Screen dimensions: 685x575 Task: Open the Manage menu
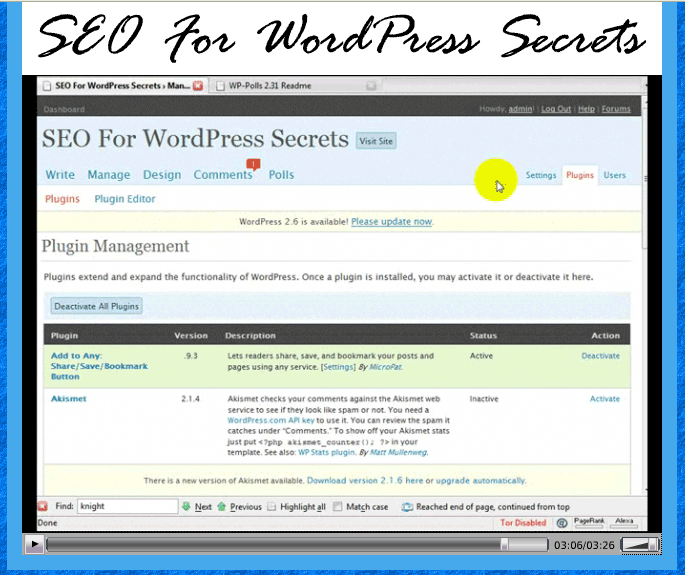click(109, 175)
